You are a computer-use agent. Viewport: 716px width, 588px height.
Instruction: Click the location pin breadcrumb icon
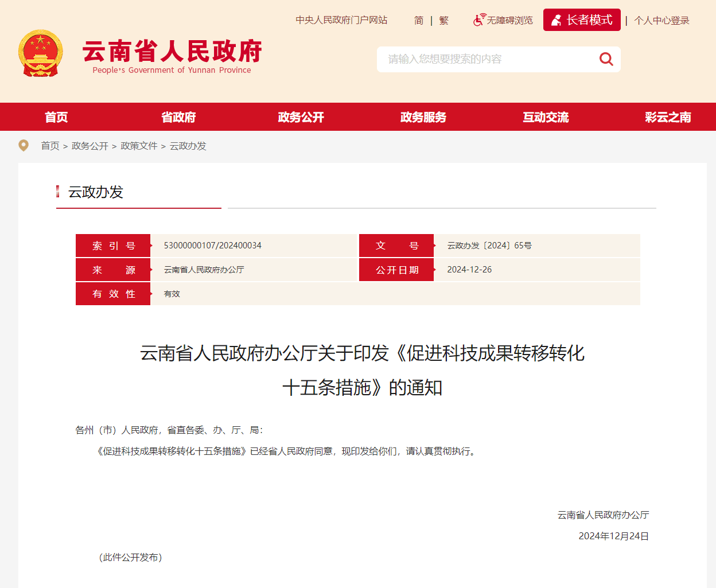[x=24, y=146]
